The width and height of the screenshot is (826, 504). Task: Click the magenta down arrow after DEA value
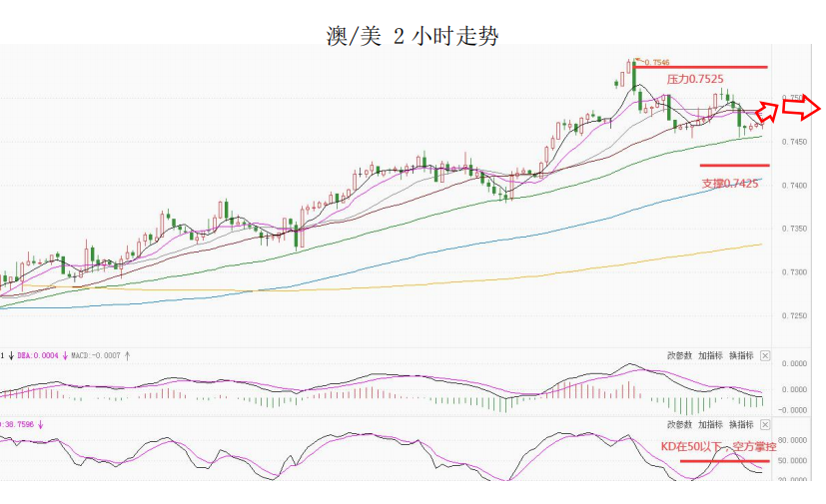[x=65, y=355]
